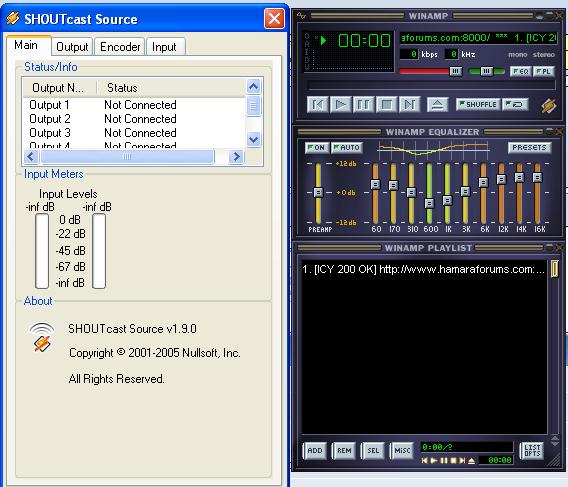This screenshot has width=568, height=487.
Task: Click the playlist scrollbar handle
Action: 555,269
